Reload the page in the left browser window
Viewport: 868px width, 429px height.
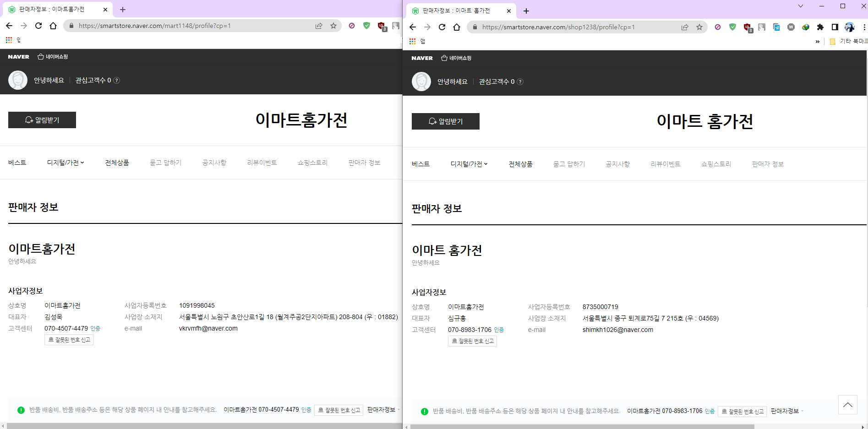pyautogui.click(x=38, y=26)
